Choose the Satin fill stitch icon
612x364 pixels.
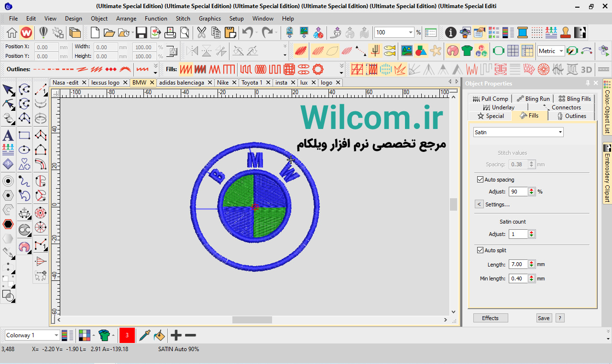tap(186, 69)
